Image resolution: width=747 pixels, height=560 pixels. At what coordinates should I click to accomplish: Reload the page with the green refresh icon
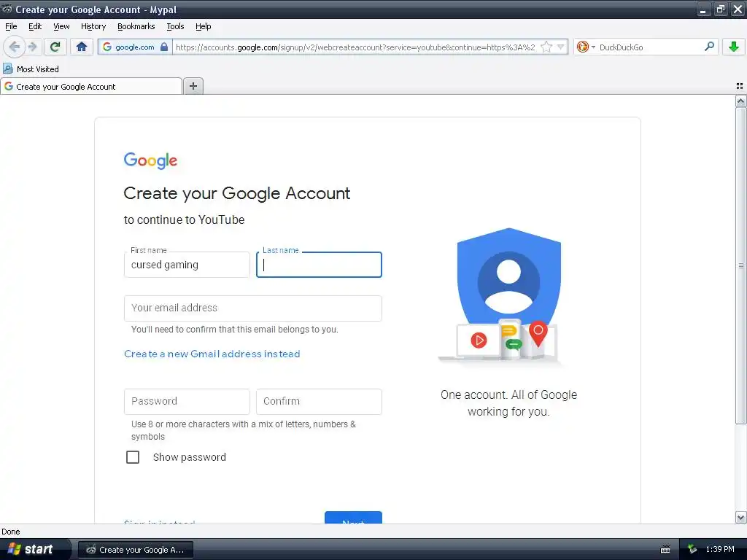(x=55, y=47)
